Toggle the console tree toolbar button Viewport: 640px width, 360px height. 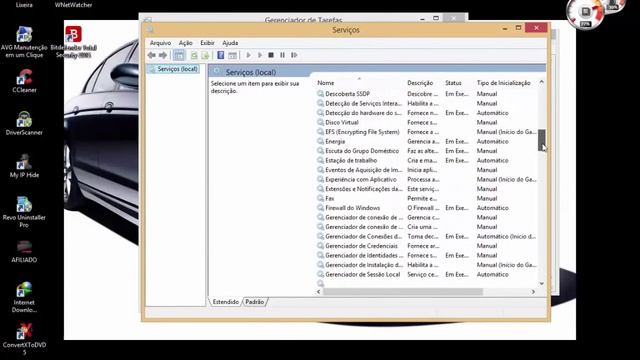pyautogui.click(x=179, y=55)
